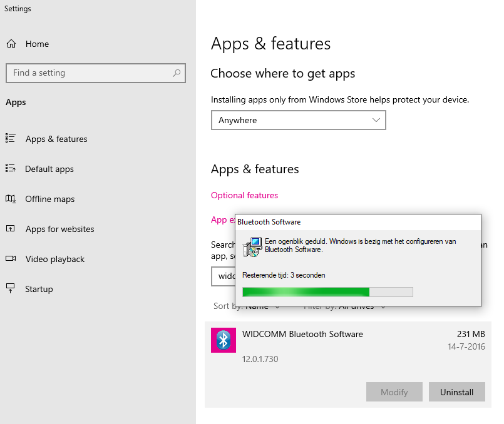Click the 231 MB app size
This screenshot has height=424, width=504.
click(x=471, y=334)
